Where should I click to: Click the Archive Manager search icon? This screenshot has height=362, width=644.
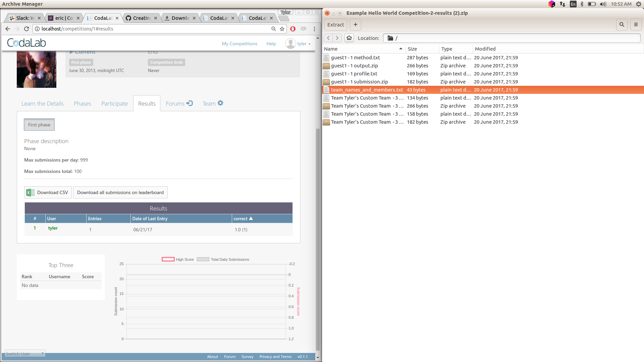[x=622, y=24]
